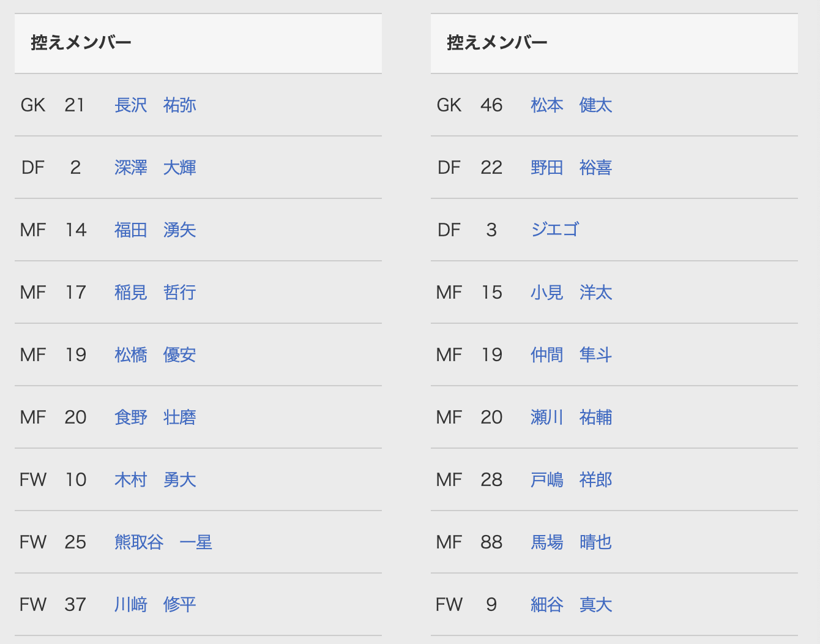Open goalkeeper link 松本 健太
820x644 pixels.
(572, 105)
